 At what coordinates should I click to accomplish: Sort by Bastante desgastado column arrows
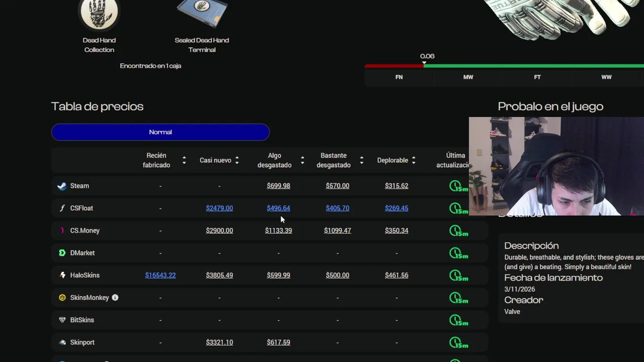click(361, 160)
